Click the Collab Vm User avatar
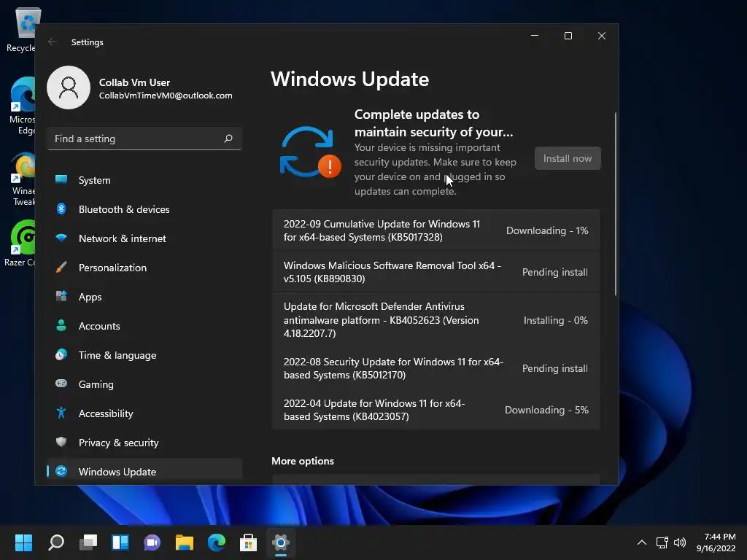This screenshot has height=560, width=747. (69, 87)
